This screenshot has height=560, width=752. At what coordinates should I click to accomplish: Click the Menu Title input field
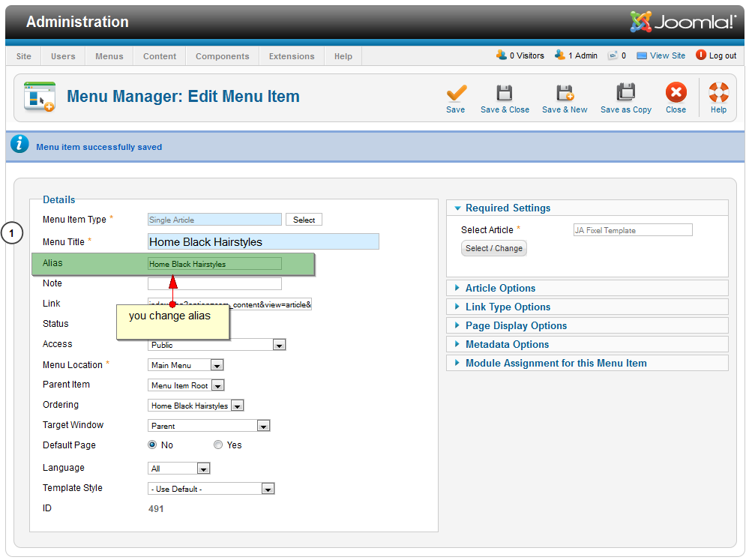263,241
